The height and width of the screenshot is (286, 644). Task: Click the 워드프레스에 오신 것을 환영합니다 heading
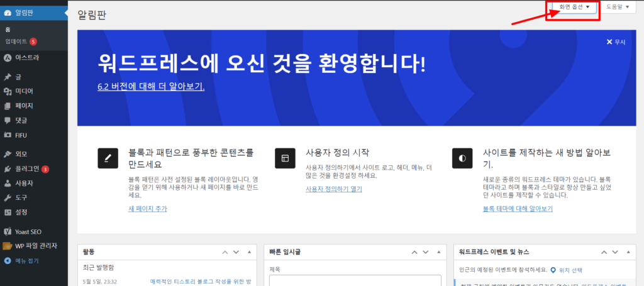click(262, 64)
